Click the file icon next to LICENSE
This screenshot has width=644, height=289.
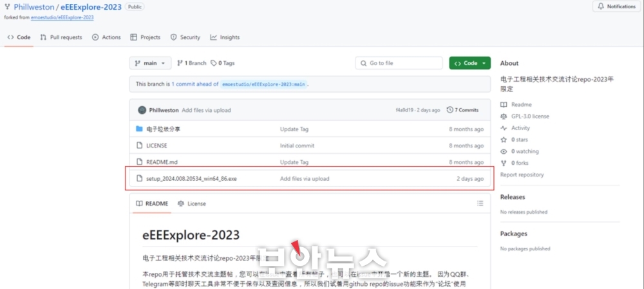point(139,145)
